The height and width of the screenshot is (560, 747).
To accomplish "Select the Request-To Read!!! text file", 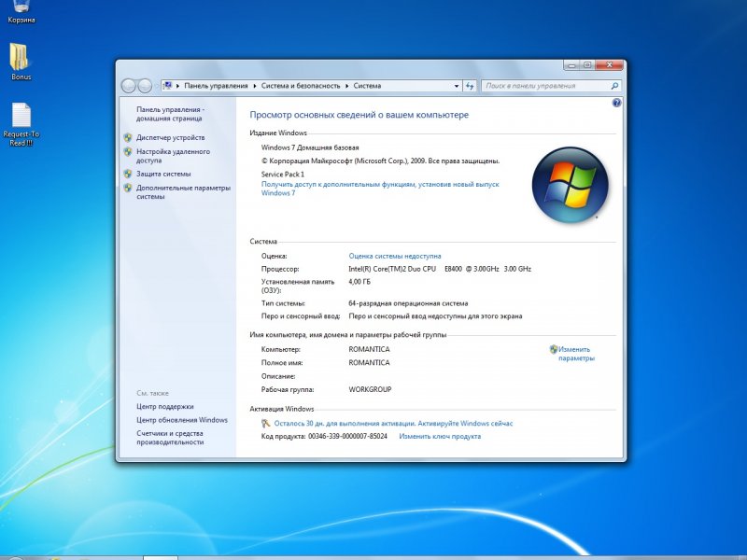I will pos(21,125).
